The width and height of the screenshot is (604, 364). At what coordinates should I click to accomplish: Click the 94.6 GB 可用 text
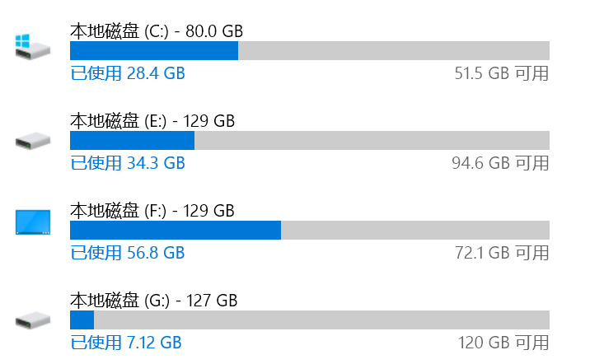[500, 163]
